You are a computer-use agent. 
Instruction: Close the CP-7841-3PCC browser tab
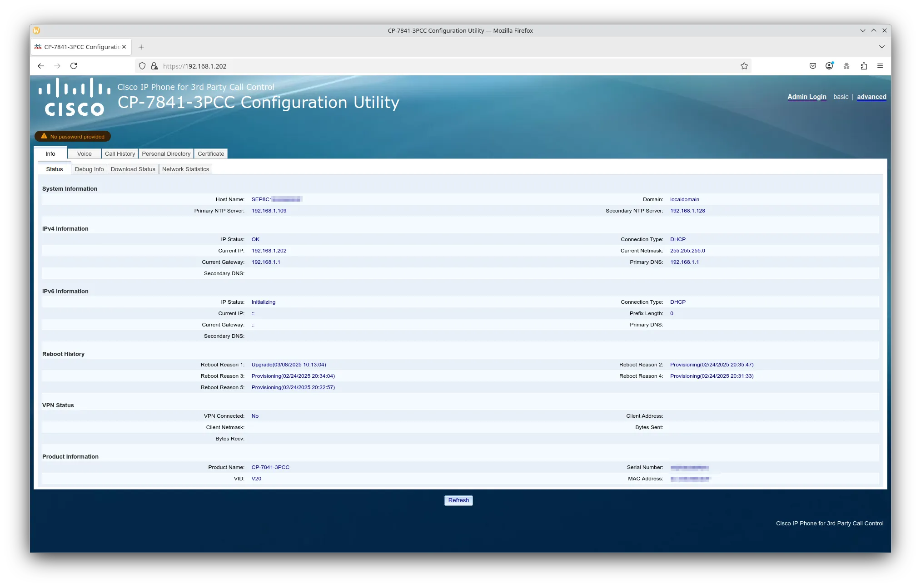(x=124, y=47)
